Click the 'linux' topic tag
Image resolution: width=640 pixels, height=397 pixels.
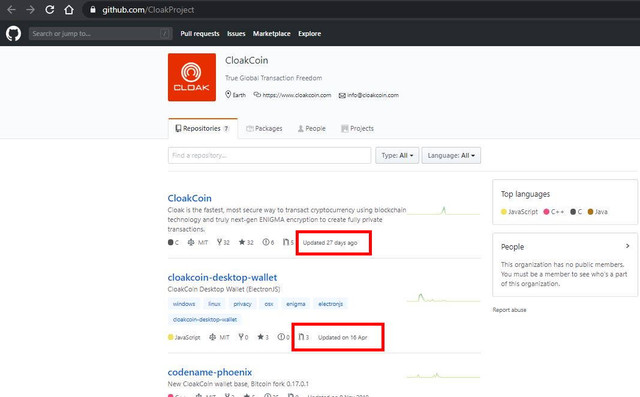(214, 304)
